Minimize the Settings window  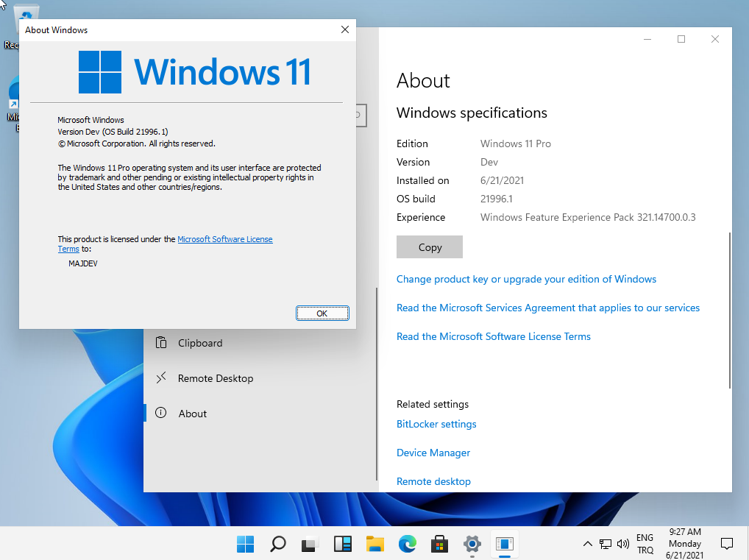pos(647,39)
